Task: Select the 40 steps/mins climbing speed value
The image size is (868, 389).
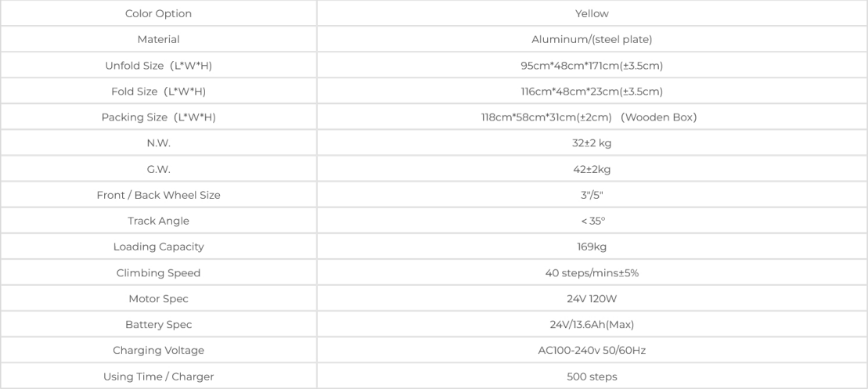Action: pos(592,272)
